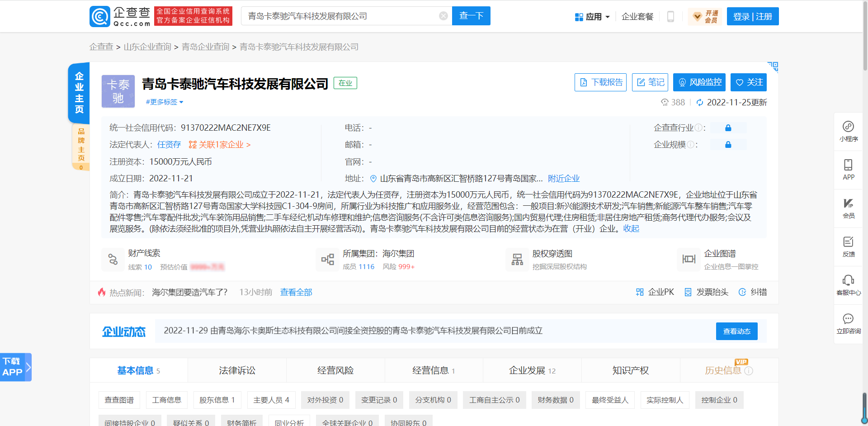
Task: Click the QR code icon in card corner
Action: (x=773, y=67)
